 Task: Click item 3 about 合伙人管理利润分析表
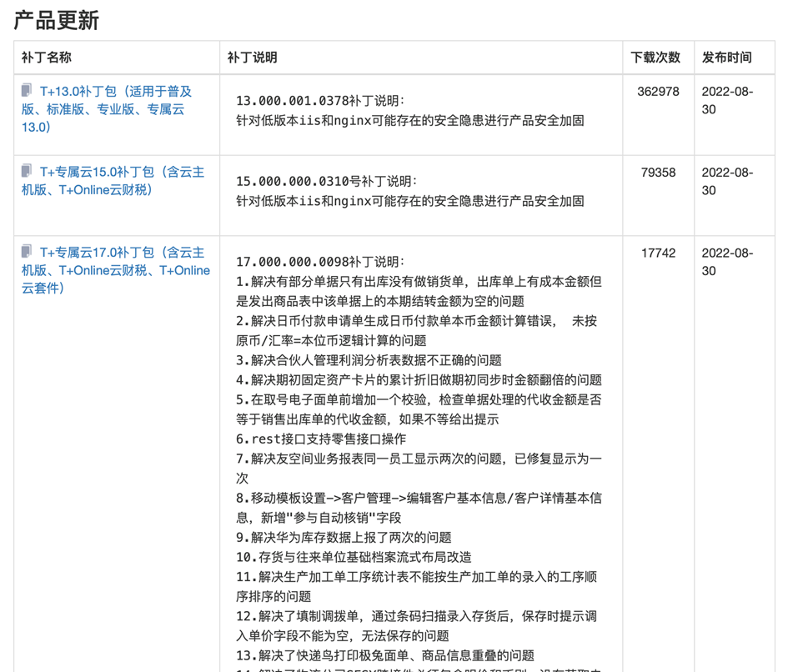369,360
